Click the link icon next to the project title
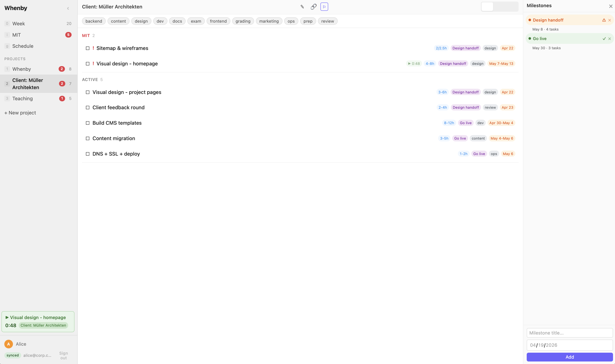Image resolution: width=615 pixels, height=364 pixels. (313, 7)
